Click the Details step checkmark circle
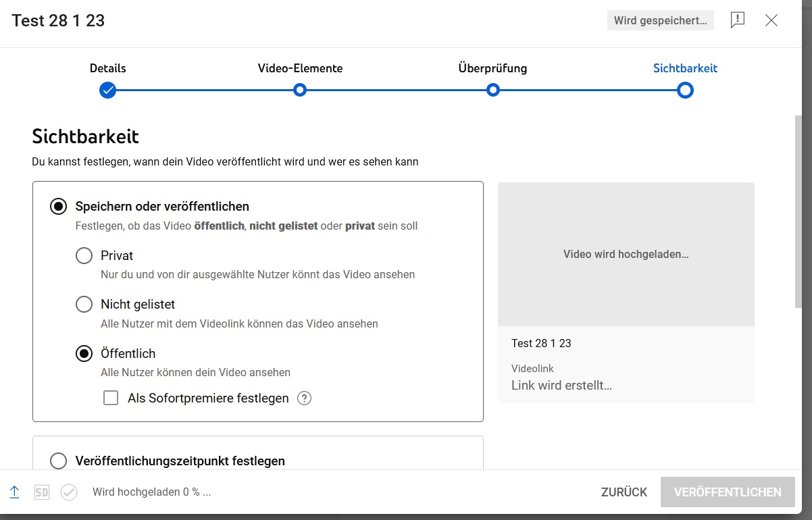 pyautogui.click(x=107, y=90)
